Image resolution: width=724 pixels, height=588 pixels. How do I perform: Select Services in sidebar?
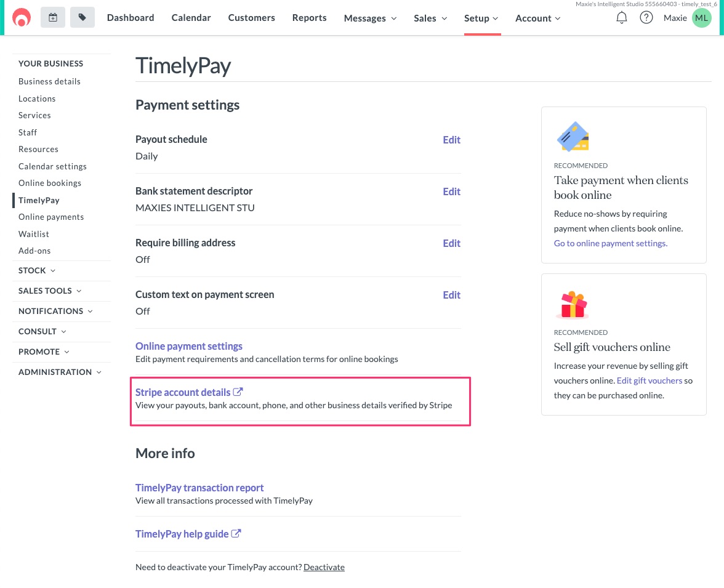(34, 115)
